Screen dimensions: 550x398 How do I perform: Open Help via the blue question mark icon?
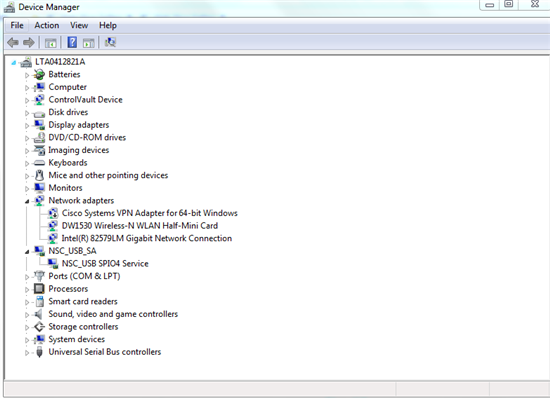click(72, 42)
